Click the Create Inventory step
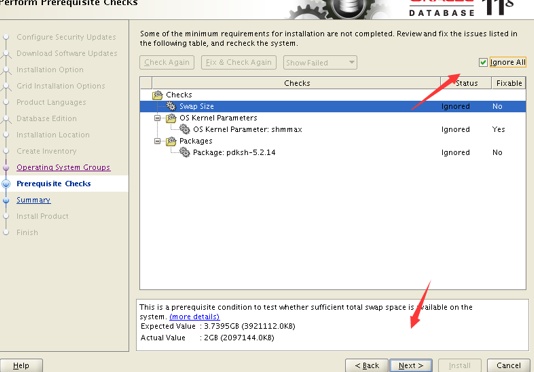Viewport: 534px width, 372px height. point(46,151)
